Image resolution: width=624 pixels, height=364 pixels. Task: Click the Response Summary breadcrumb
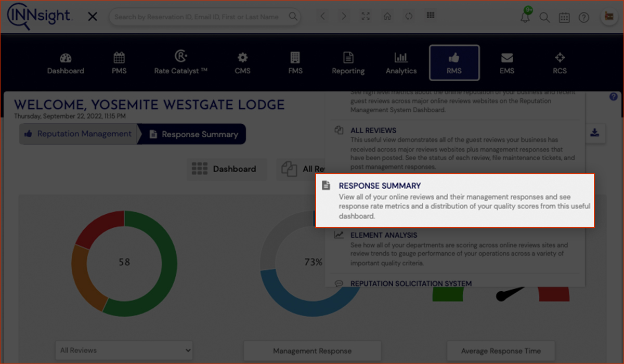pos(192,134)
